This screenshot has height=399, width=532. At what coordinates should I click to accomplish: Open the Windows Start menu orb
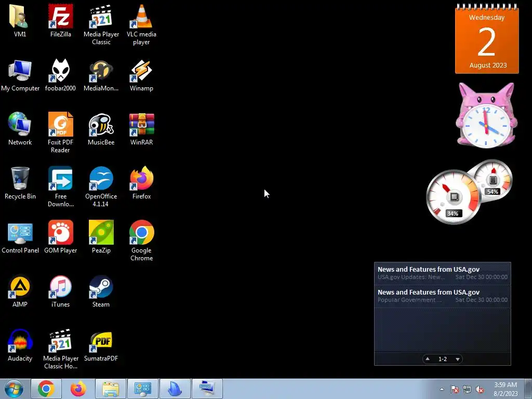coord(14,389)
